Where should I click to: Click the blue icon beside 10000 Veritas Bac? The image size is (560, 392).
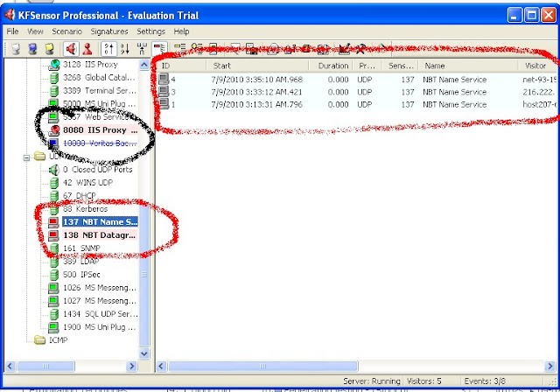53,143
